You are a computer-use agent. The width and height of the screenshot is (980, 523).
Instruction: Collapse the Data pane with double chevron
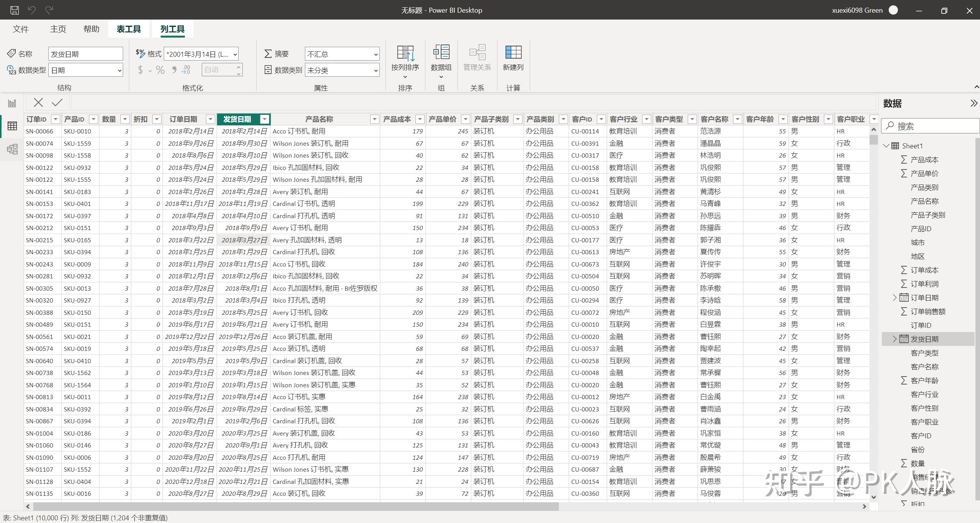click(x=973, y=103)
